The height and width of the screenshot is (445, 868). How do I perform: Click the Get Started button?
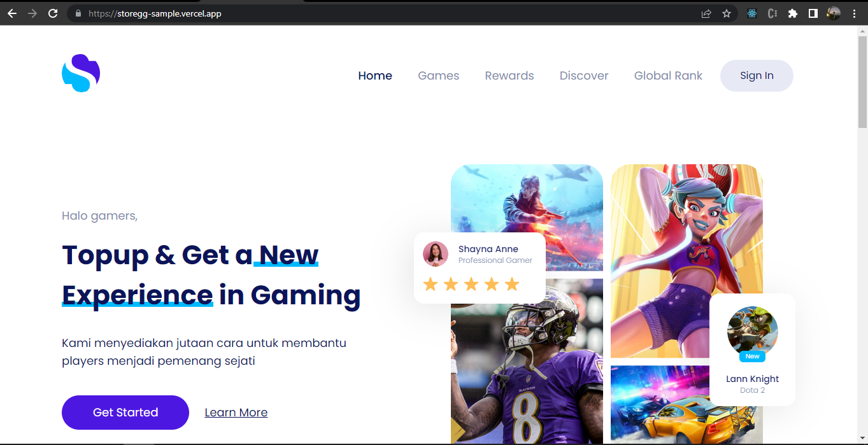pyautogui.click(x=125, y=413)
